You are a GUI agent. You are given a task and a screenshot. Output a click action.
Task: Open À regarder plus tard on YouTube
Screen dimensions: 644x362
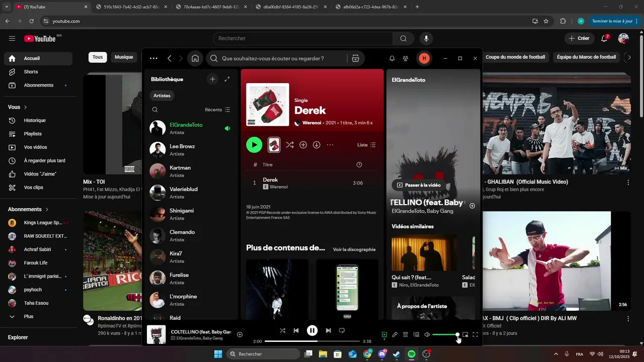coord(38,161)
